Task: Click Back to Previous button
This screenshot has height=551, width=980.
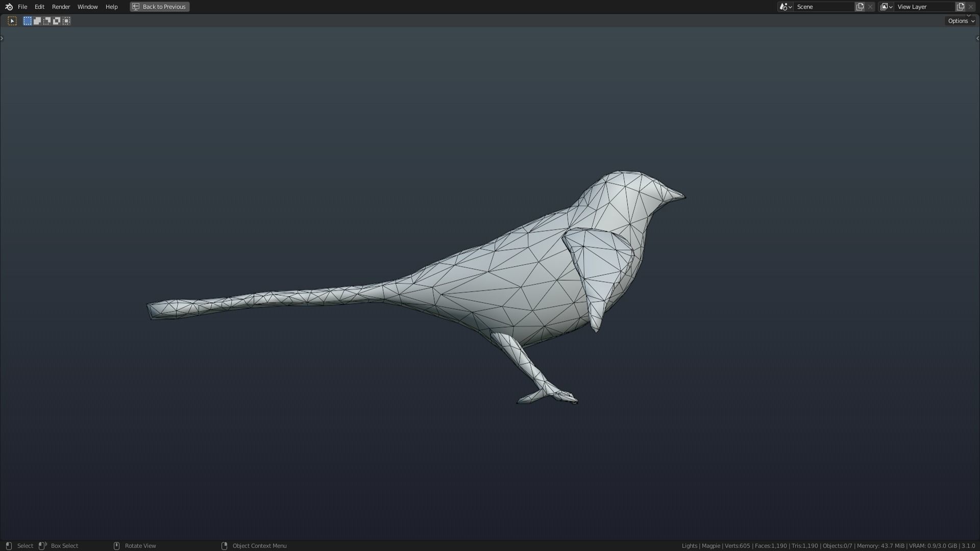Action: pos(160,7)
